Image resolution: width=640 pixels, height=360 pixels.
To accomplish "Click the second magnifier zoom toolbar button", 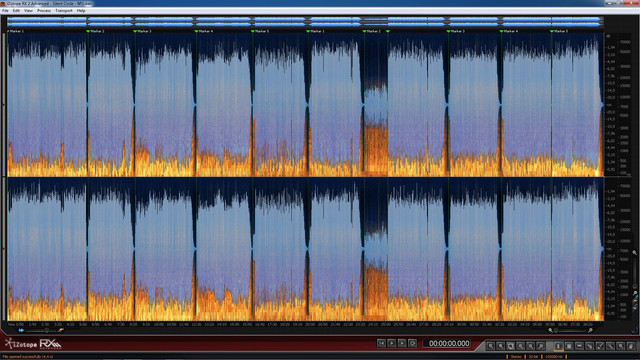I will [500, 346].
